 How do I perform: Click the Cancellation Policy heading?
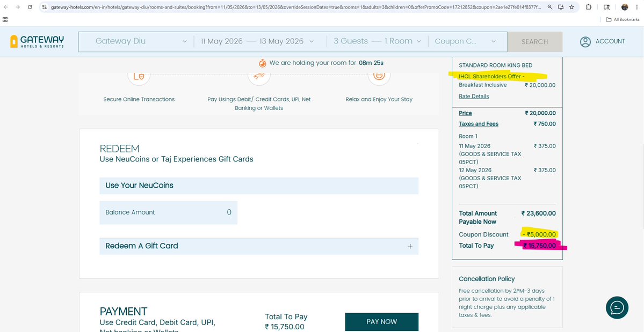487,279
